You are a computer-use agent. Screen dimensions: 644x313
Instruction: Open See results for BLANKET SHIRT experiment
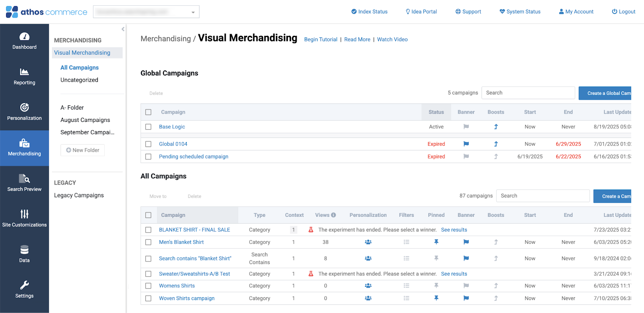454,230
